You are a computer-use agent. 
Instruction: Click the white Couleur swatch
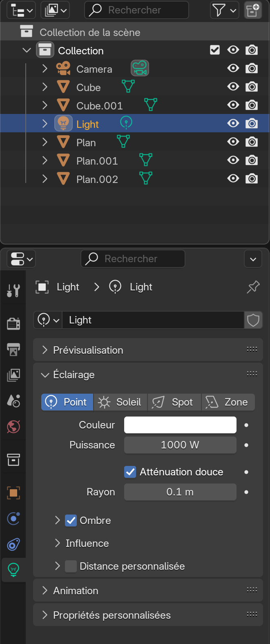(x=180, y=425)
